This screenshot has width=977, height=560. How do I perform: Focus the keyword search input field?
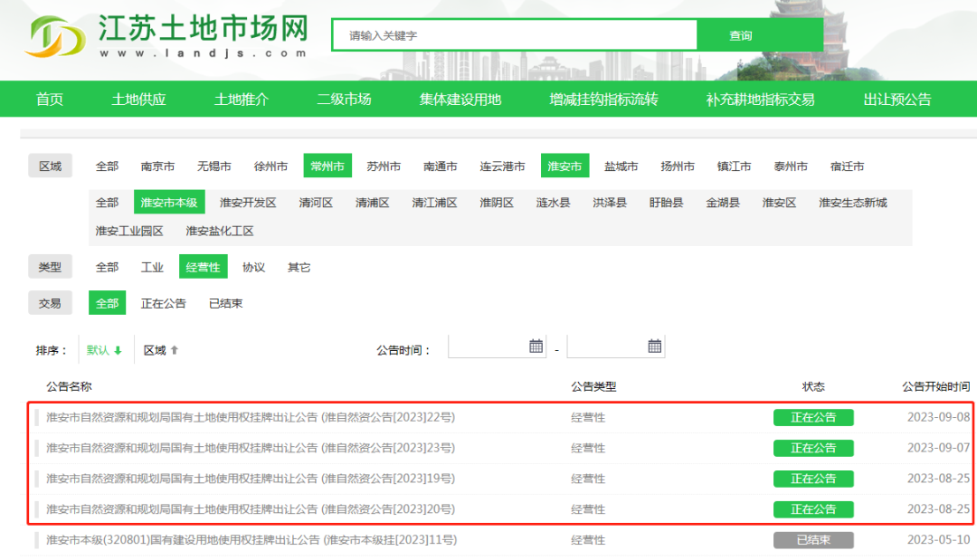[514, 35]
